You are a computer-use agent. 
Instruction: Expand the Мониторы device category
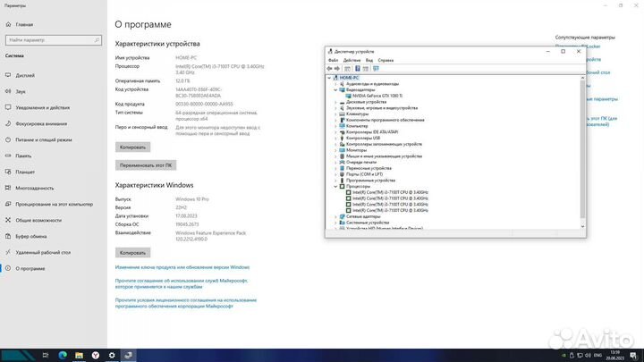(336, 149)
